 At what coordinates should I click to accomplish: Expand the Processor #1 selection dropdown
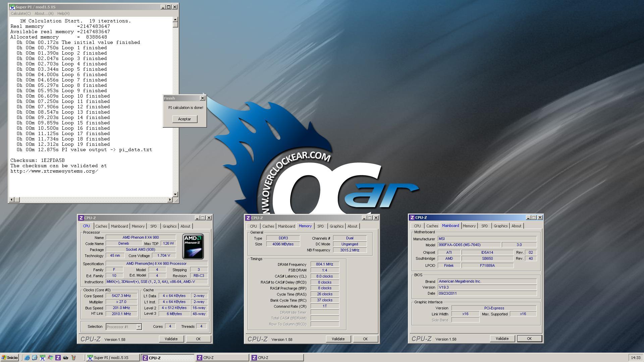click(139, 326)
